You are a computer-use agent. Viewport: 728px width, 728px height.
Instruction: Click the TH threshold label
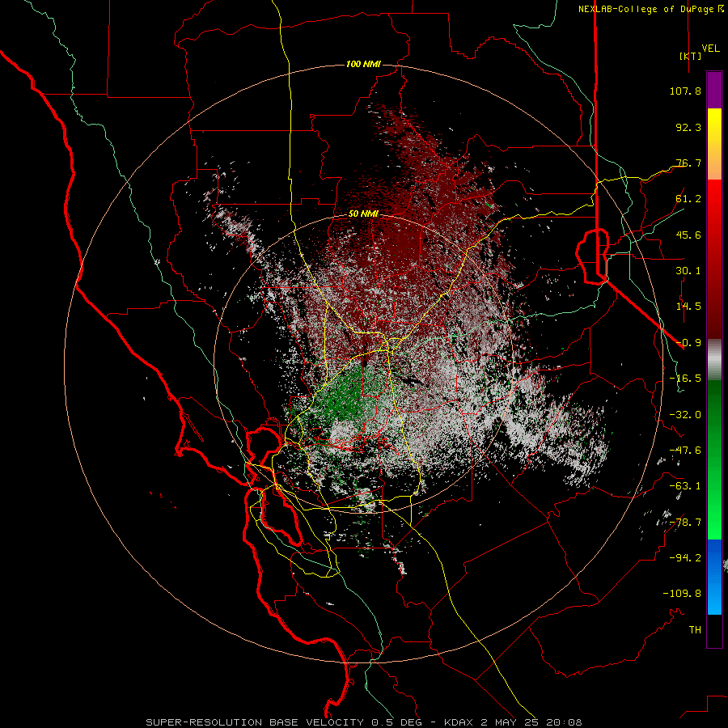695,629
